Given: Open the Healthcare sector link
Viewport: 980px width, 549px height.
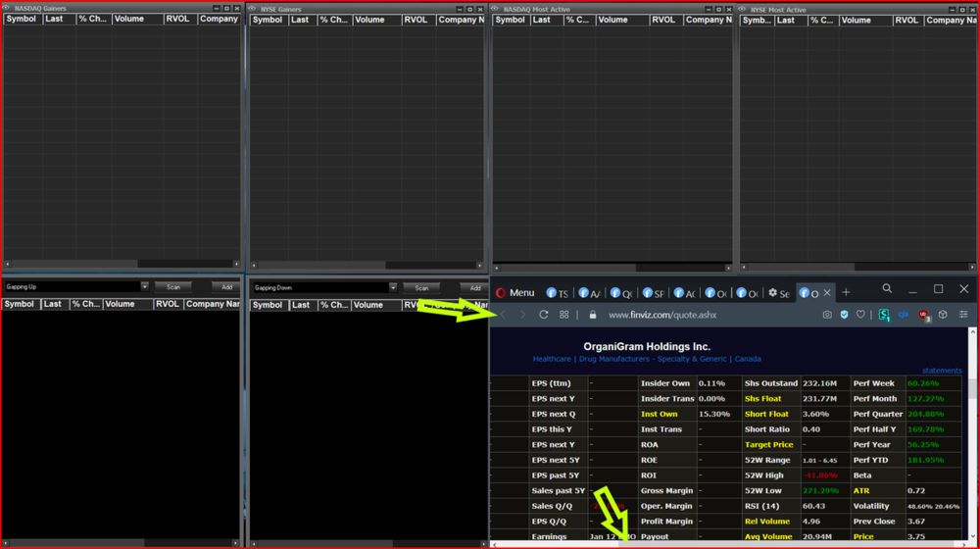Looking at the screenshot, I should pyautogui.click(x=551, y=359).
